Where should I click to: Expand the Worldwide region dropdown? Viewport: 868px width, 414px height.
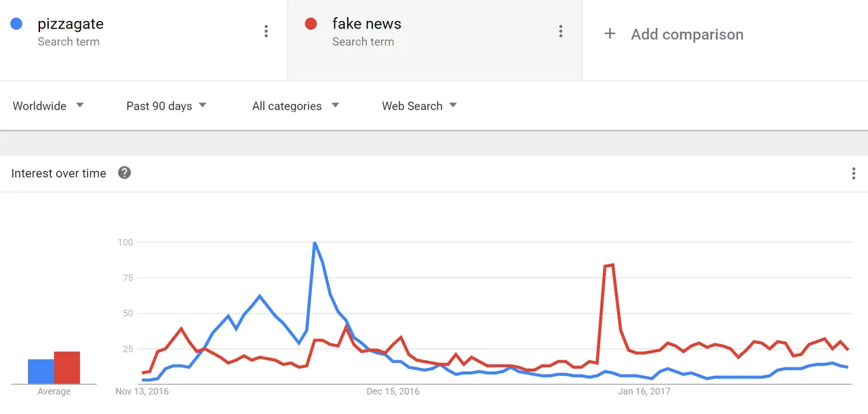pos(48,106)
